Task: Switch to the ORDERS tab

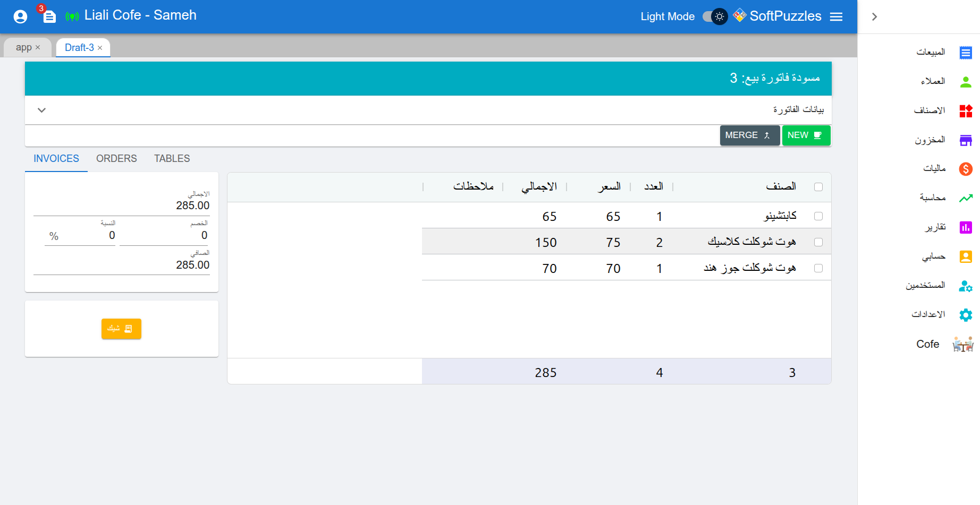Action: (116, 159)
